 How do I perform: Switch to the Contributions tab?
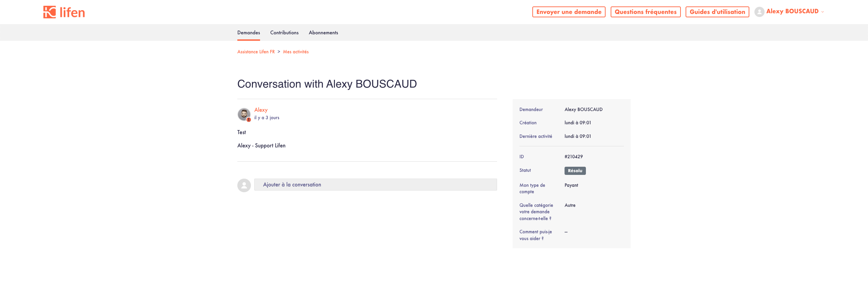click(284, 33)
